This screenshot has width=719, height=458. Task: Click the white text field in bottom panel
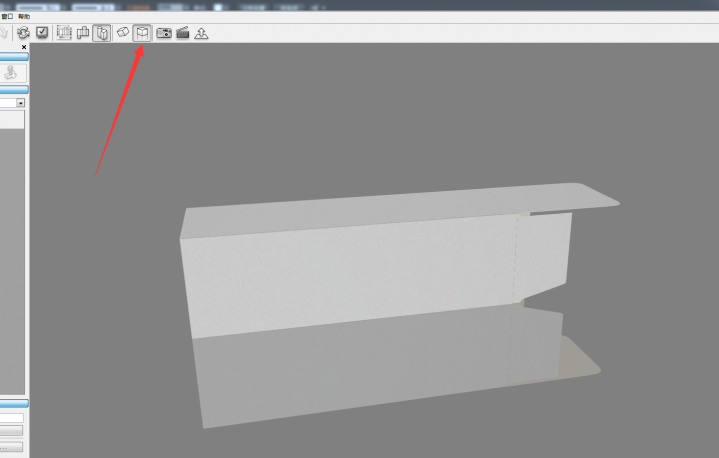tap(11, 418)
